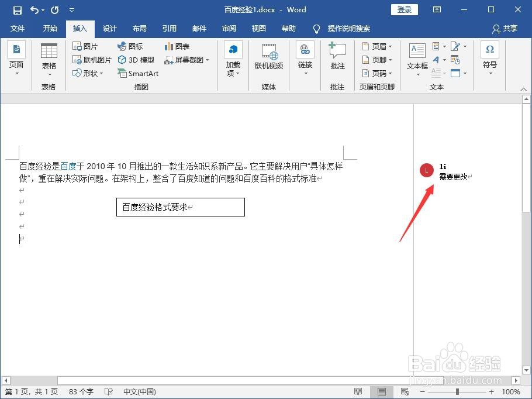
Task: Collapse the ribbon with the arrow
Action: [523, 89]
